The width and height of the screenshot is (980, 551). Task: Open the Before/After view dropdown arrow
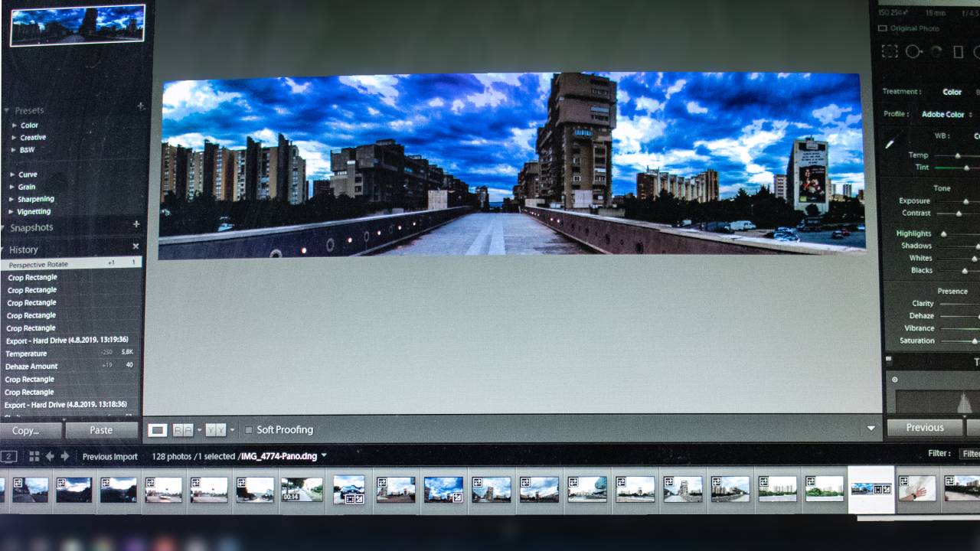[199, 430]
